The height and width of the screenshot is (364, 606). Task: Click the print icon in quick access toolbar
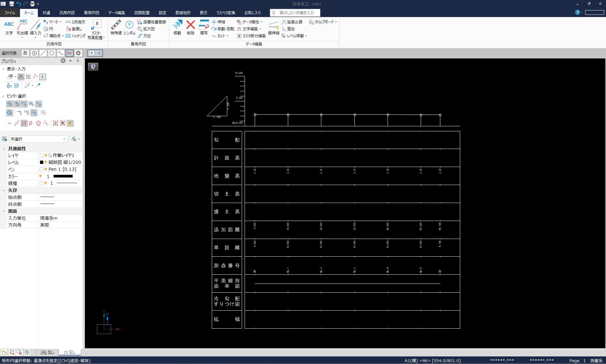[x=32, y=4]
